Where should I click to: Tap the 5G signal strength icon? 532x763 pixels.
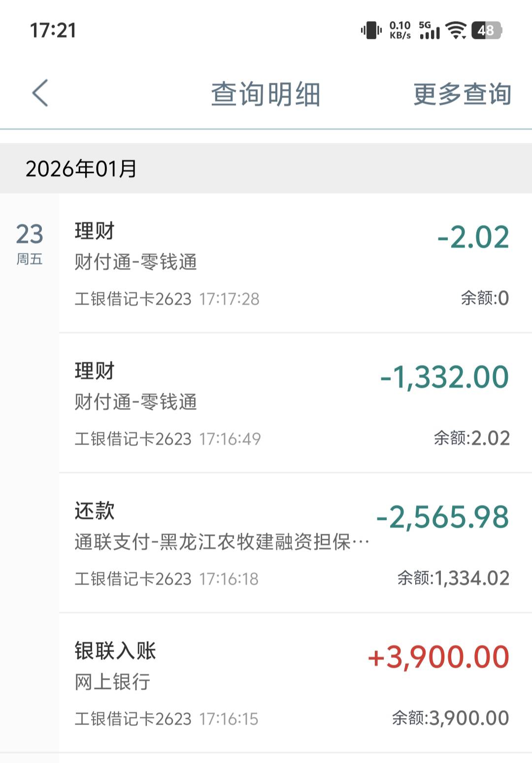(x=429, y=31)
